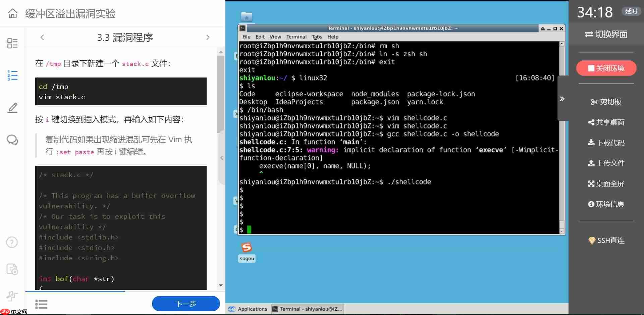Click the 'gcc shellcode.c -o shellcode' command
Screen dimensions: 644x315
pyautogui.click(x=443, y=134)
